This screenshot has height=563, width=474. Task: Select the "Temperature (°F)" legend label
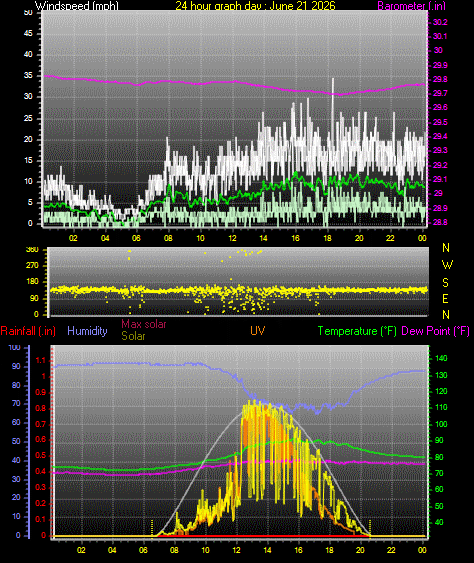pyautogui.click(x=357, y=331)
